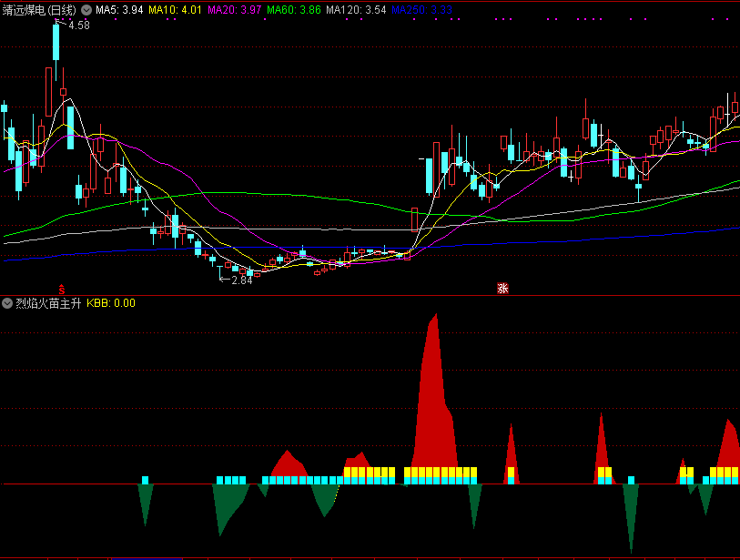Screen dimensions: 740x560
Task: Click the tallest red peak in 烈焰火苗主升 panel
Action: point(436,397)
